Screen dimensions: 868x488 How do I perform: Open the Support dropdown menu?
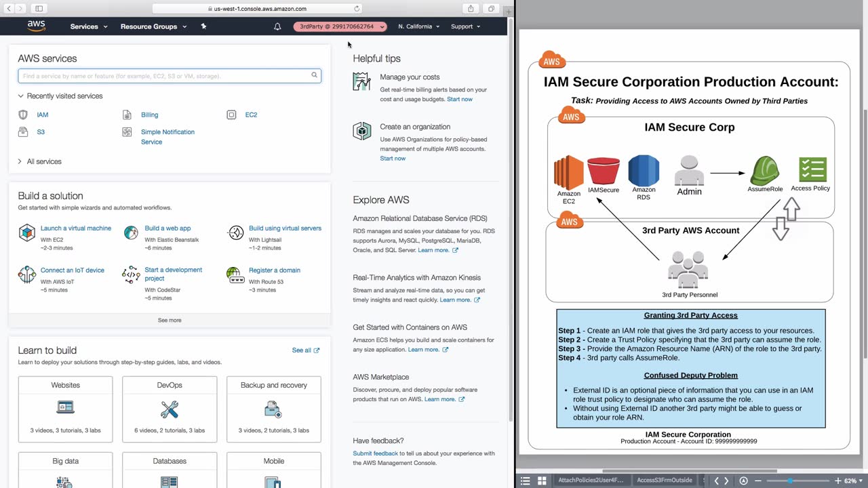[x=465, y=26]
